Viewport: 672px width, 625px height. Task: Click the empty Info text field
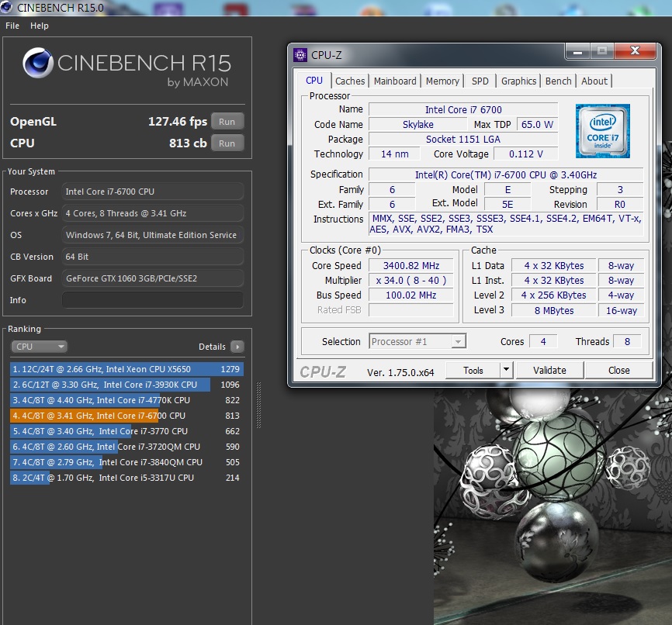152,300
